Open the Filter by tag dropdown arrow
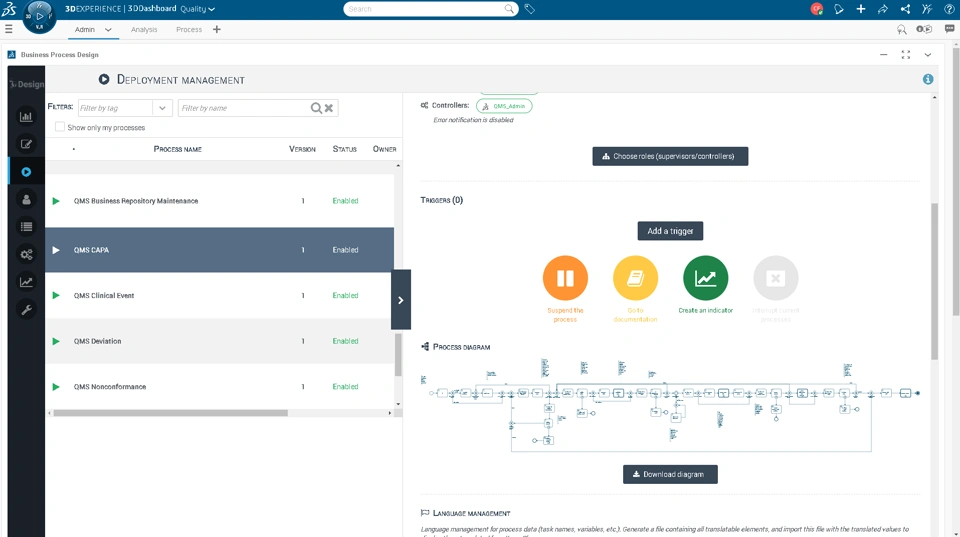Viewport: 960px width, 537px height. (162, 108)
